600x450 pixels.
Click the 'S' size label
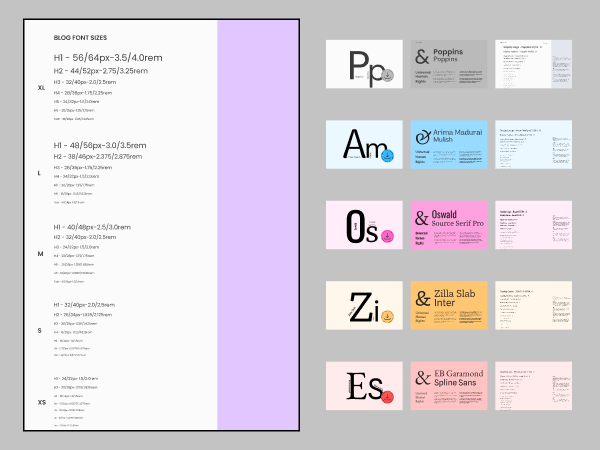(39, 330)
